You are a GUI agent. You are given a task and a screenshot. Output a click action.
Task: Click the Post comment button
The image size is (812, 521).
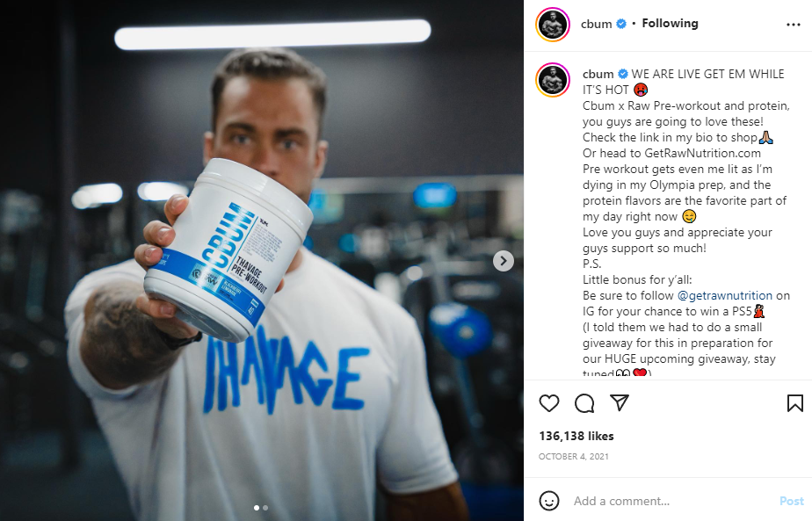(x=791, y=501)
